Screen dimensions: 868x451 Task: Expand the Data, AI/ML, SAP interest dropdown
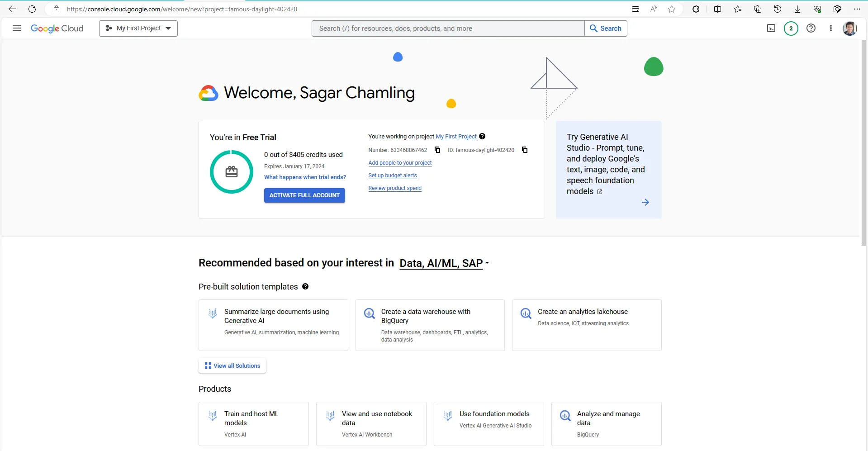(x=444, y=263)
